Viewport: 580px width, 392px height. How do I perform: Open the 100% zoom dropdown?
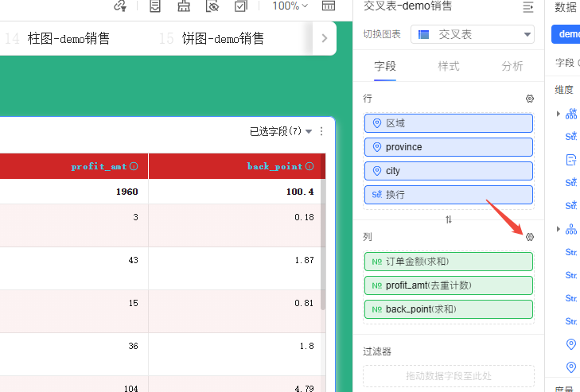[290, 6]
